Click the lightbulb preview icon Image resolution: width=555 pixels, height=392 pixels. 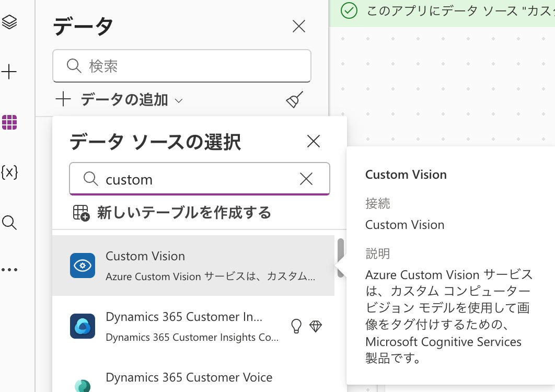[296, 326]
